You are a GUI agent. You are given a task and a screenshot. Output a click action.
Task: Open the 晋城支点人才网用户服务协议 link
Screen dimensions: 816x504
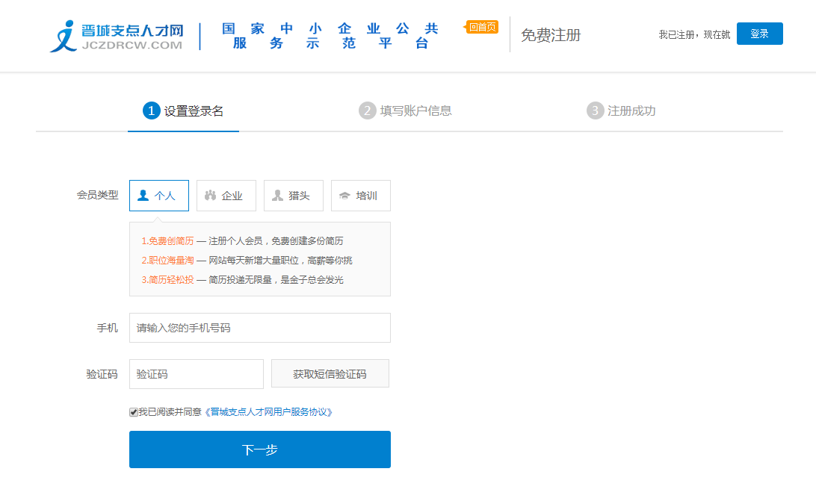point(268,412)
